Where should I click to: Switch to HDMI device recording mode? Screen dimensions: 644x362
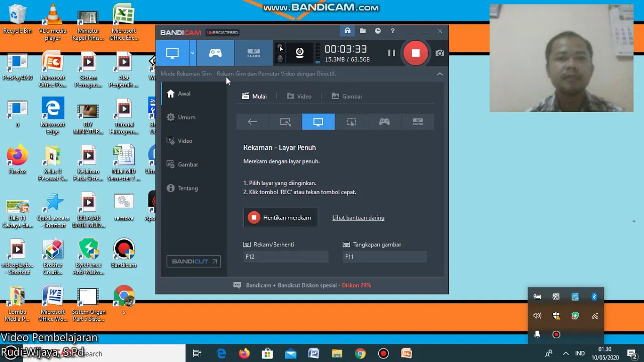[x=254, y=53]
